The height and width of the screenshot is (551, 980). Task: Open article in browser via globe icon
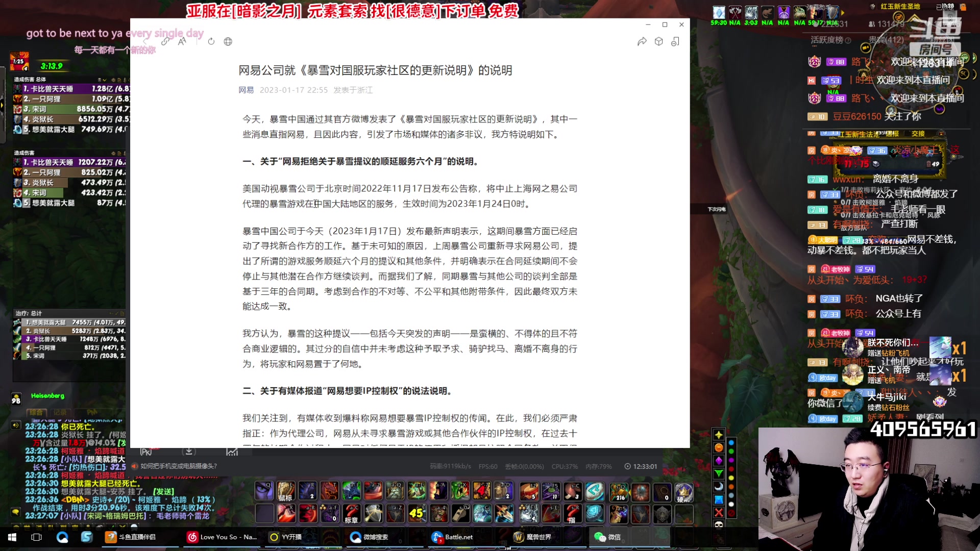click(228, 41)
